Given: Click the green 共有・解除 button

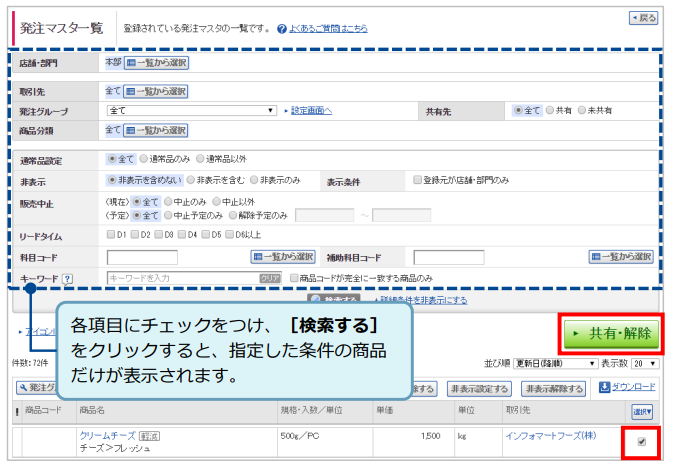Looking at the screenshot, I should 613,333.
